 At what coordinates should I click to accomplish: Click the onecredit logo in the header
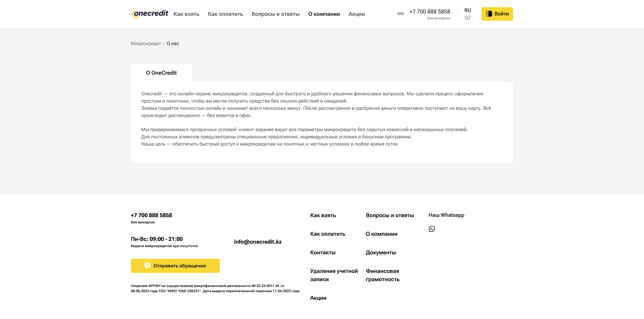pos(150,14)
